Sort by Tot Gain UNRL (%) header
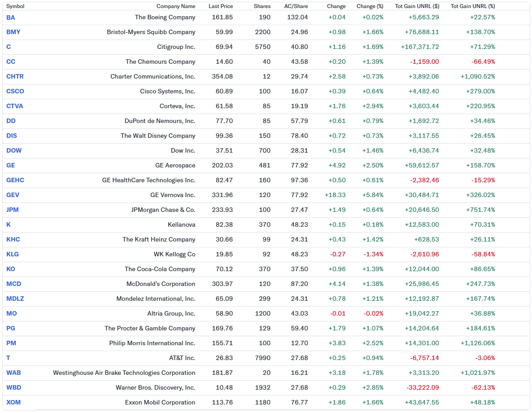 pyautogui.click(x=473, y=6)
